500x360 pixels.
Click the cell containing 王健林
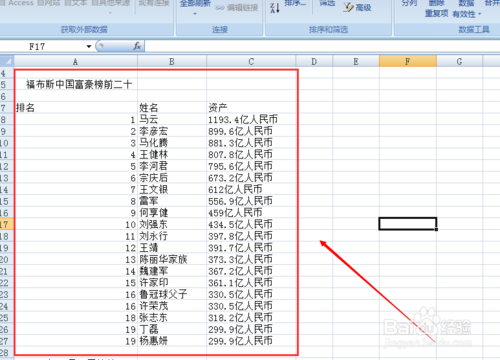[x=172, y=154]
